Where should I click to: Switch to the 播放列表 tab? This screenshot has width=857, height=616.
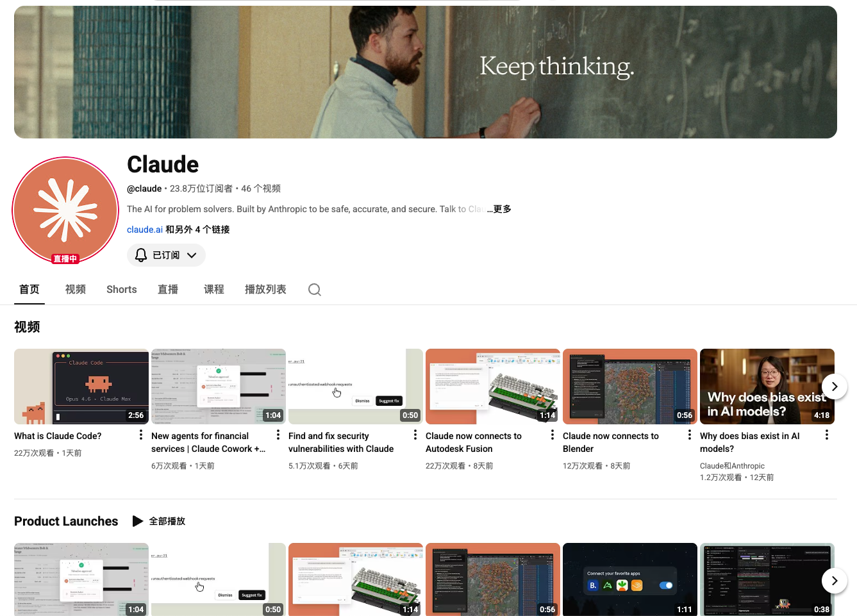265,290
